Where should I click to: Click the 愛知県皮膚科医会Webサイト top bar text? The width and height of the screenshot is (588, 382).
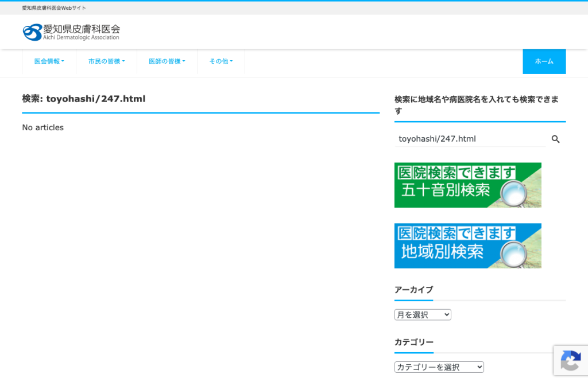click(54, 8)
